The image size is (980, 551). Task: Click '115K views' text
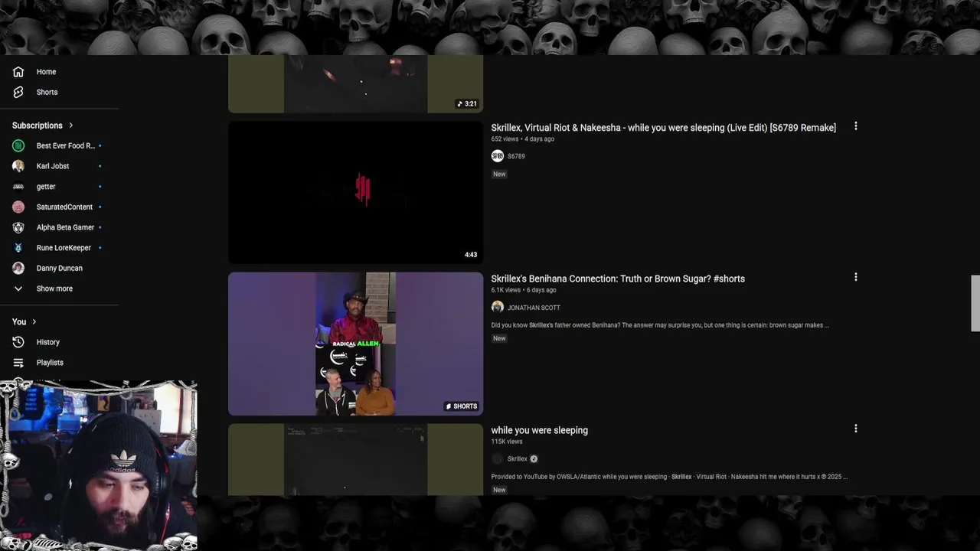coord(507,442)
